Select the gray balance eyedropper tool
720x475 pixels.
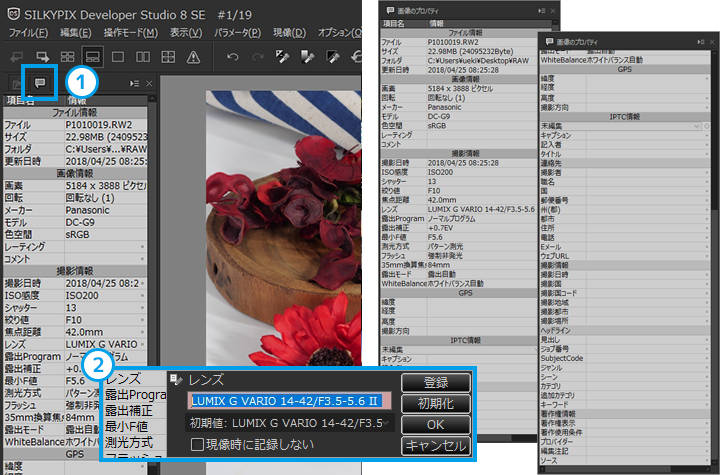(x=307, y=57)
